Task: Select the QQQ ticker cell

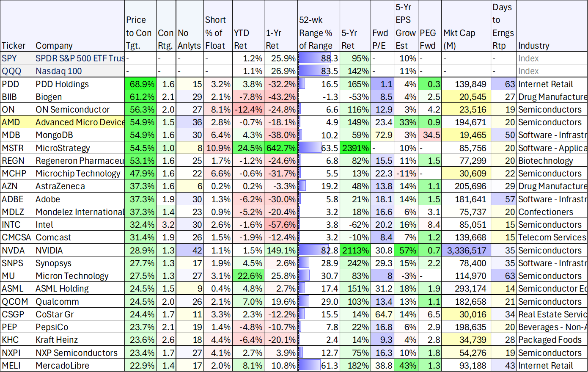Action: pyautogui.click(x=17, y=71)
